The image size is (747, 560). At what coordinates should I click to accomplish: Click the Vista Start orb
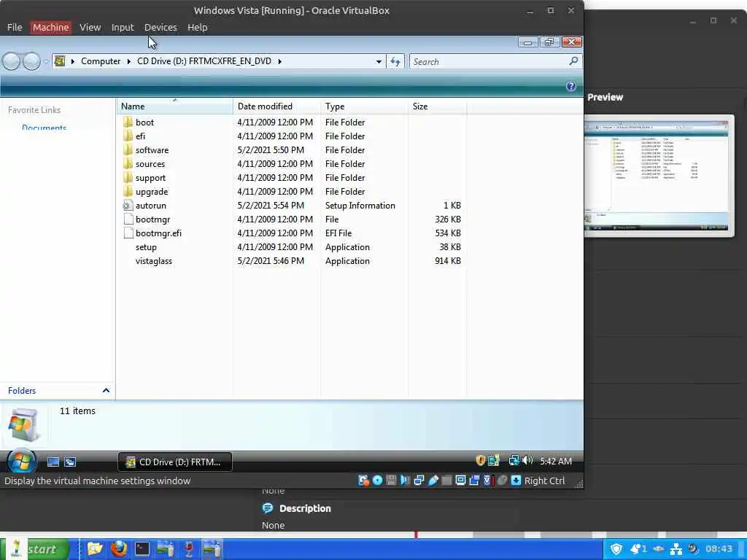21,461
